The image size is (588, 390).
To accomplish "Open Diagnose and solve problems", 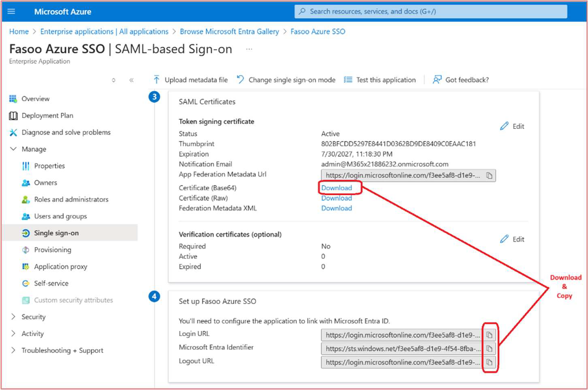I will [66, 132].
